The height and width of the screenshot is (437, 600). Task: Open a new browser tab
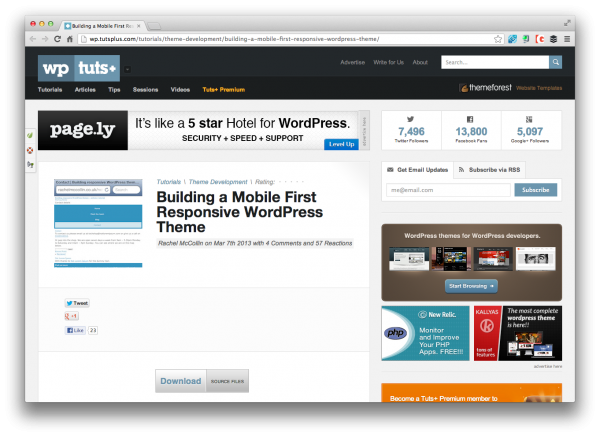(154, 26)
